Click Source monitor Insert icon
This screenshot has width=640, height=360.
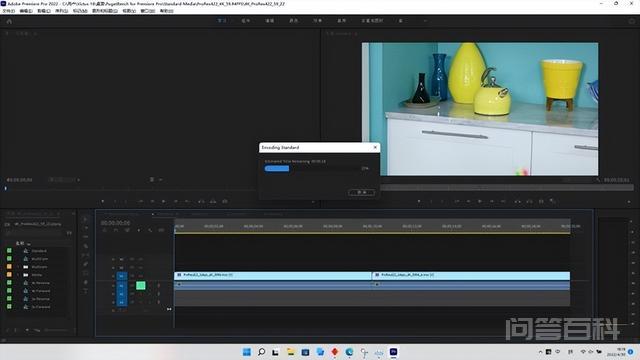(201, 201)
